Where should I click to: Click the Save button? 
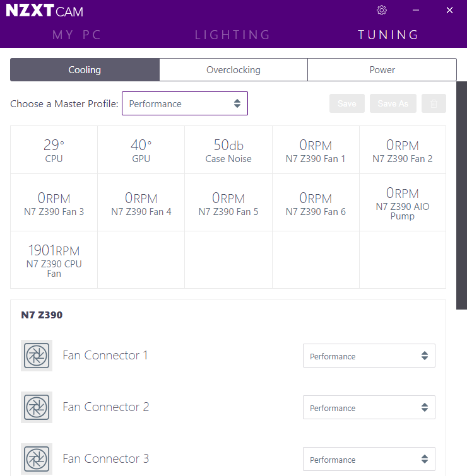(x=347, y=103)
